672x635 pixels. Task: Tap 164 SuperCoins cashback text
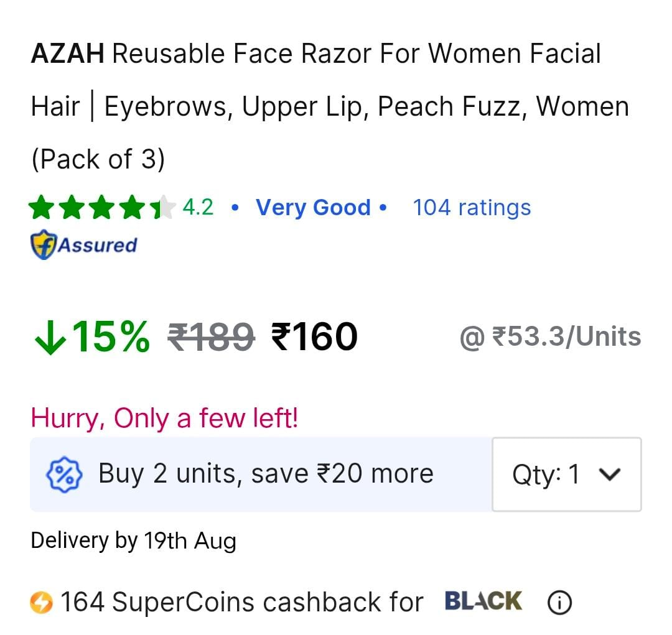point(241,602)
